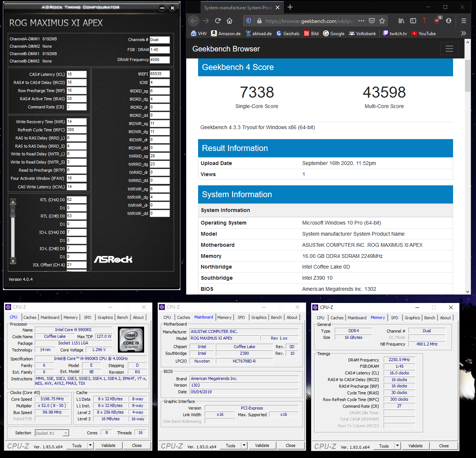
Task: Save page to Pocket icon
Action: 372,21
